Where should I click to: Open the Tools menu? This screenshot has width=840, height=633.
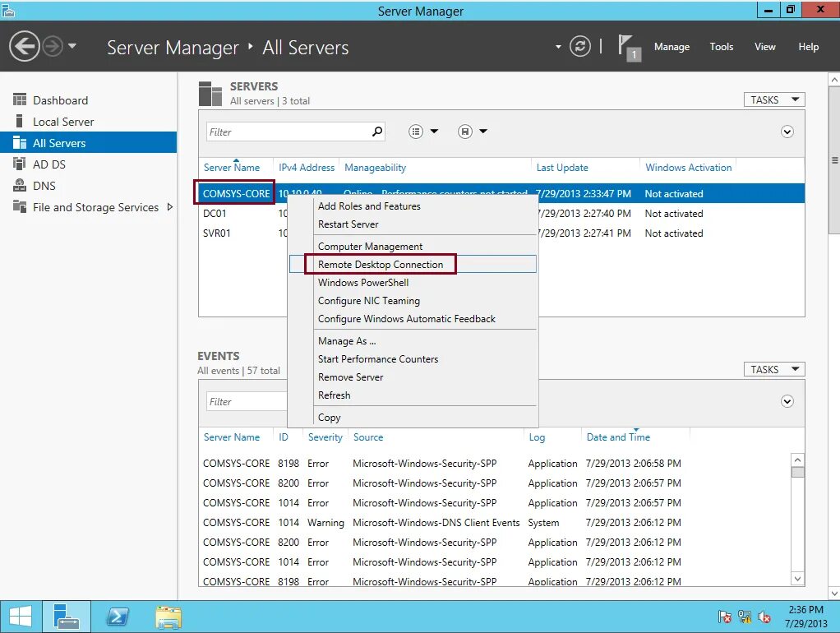pyautogui.click(x=721, y=47)
